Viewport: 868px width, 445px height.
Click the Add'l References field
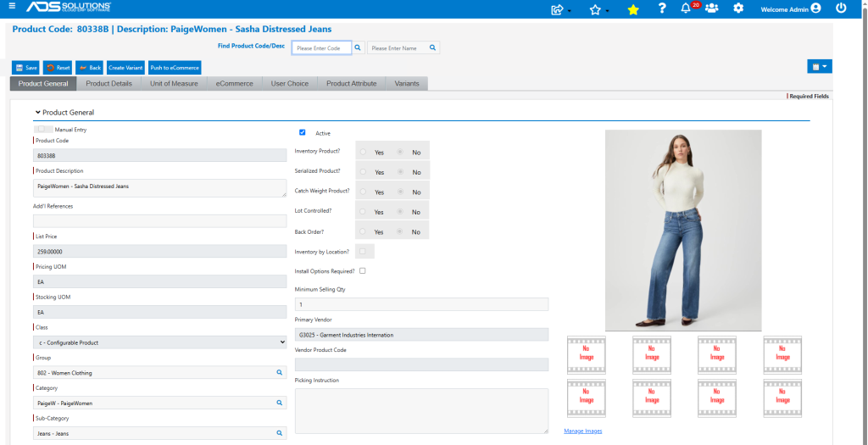160,221
